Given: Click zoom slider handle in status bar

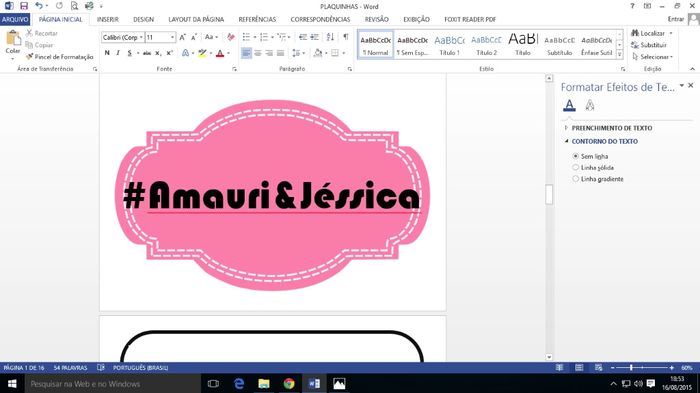Looking at the screenshot, I should pos(631,368).
